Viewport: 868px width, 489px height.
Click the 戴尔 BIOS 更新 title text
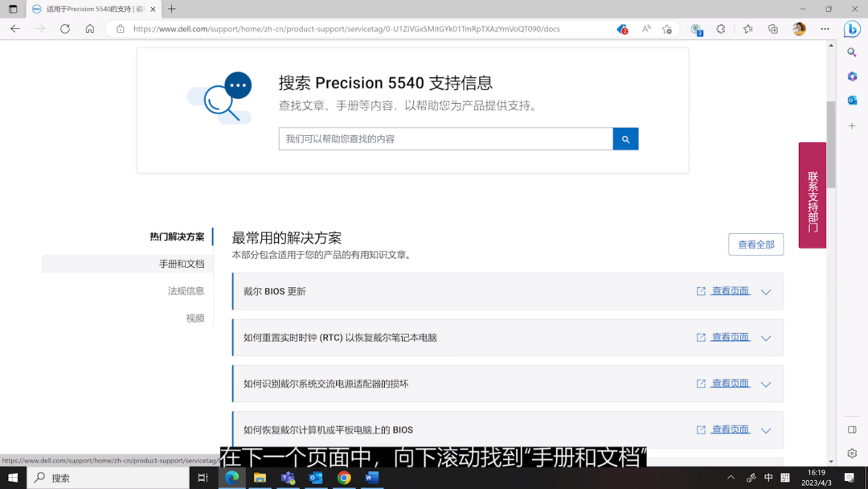pyautogui.click(x=275, y=291)
